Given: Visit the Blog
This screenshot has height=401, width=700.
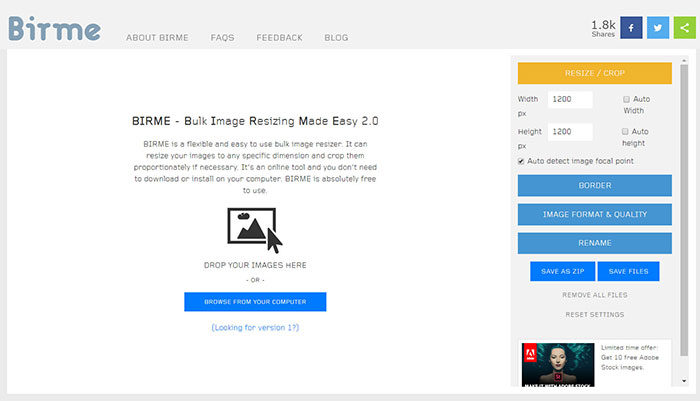Looking at the screenshot, I should pos(336,38).
